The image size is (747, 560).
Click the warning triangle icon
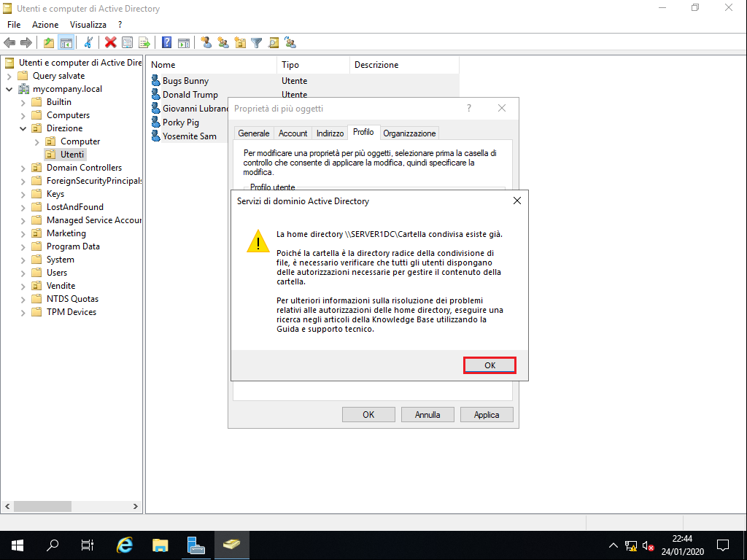(x=258, y=241)
